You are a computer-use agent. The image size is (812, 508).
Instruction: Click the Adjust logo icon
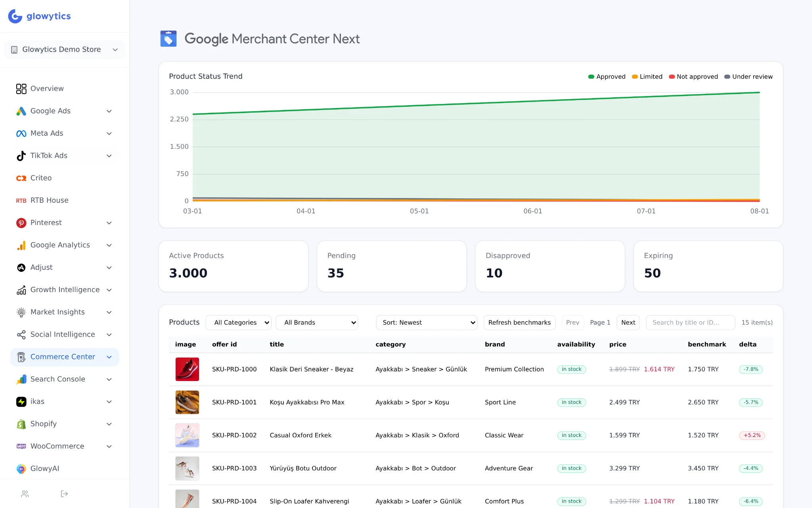click(21, 267)
